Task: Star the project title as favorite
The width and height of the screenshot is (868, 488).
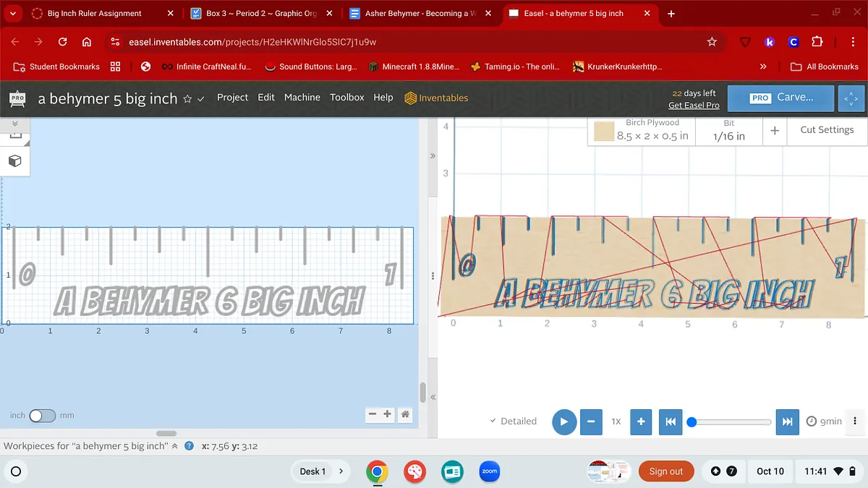Action: pyautogui.click(x=187, y=99)
